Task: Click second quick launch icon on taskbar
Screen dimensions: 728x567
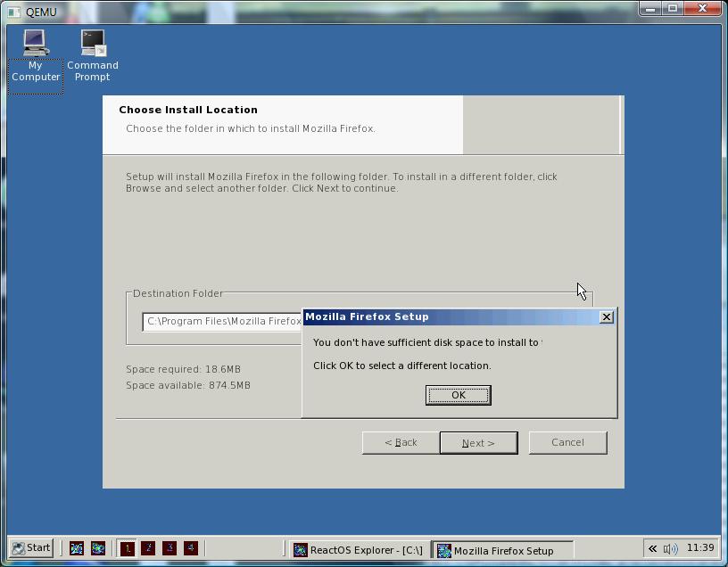Action: (x=98, y=548)
